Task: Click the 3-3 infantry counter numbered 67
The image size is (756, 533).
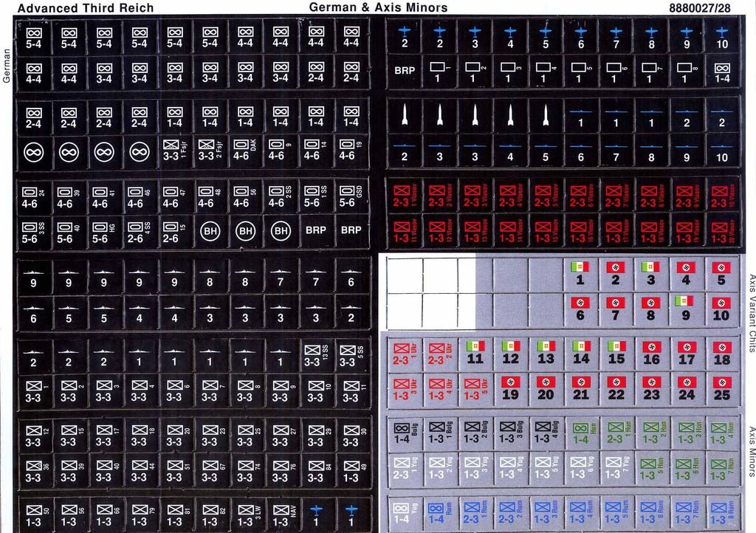Action: [x=210, y=471]
